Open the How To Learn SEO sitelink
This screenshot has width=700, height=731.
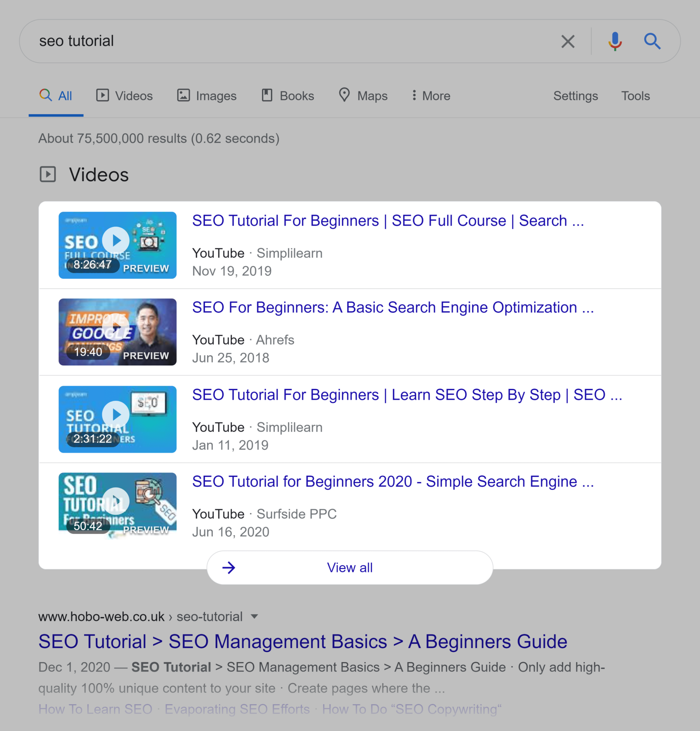coord(95,709)
